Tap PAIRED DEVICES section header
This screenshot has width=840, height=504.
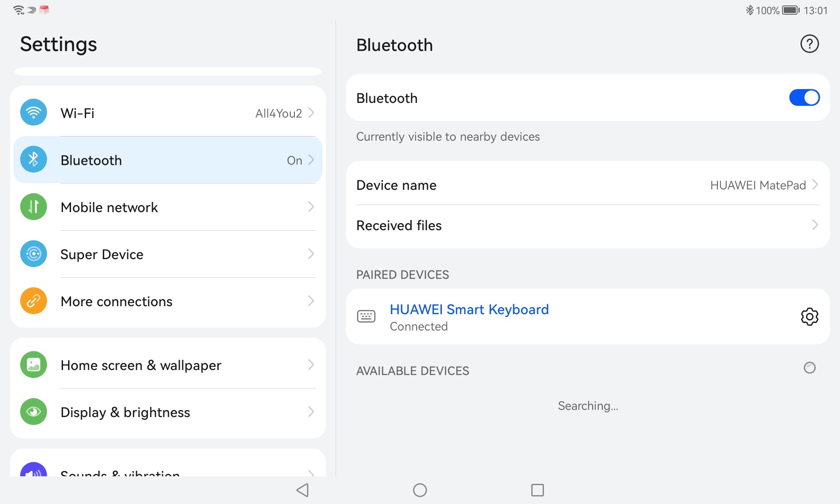click(x=402, y=275)
